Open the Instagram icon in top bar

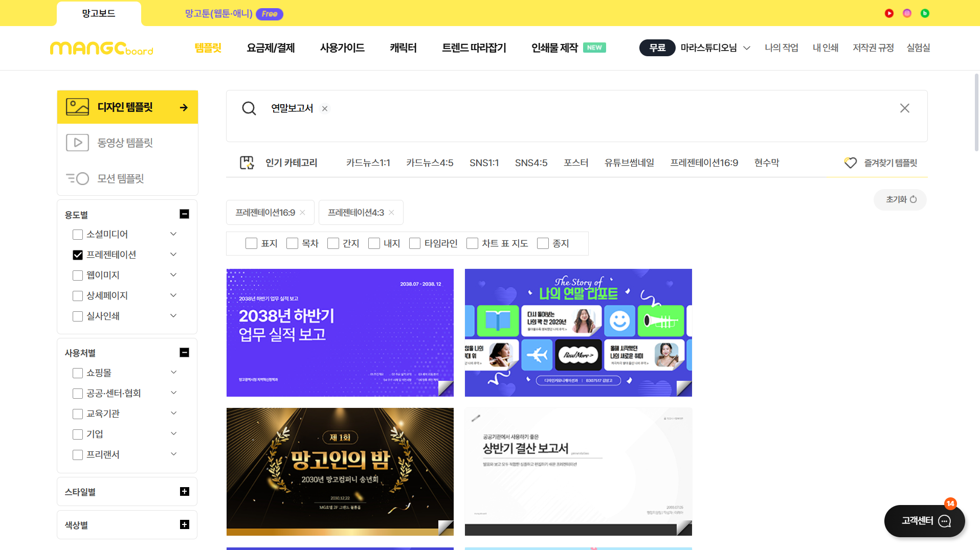pos(907,13)
